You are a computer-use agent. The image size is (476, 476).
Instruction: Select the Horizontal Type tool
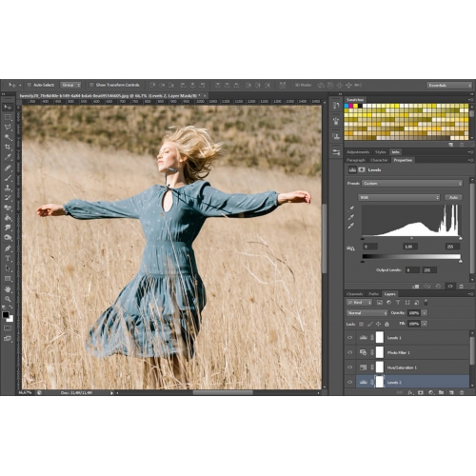[8, 258]
